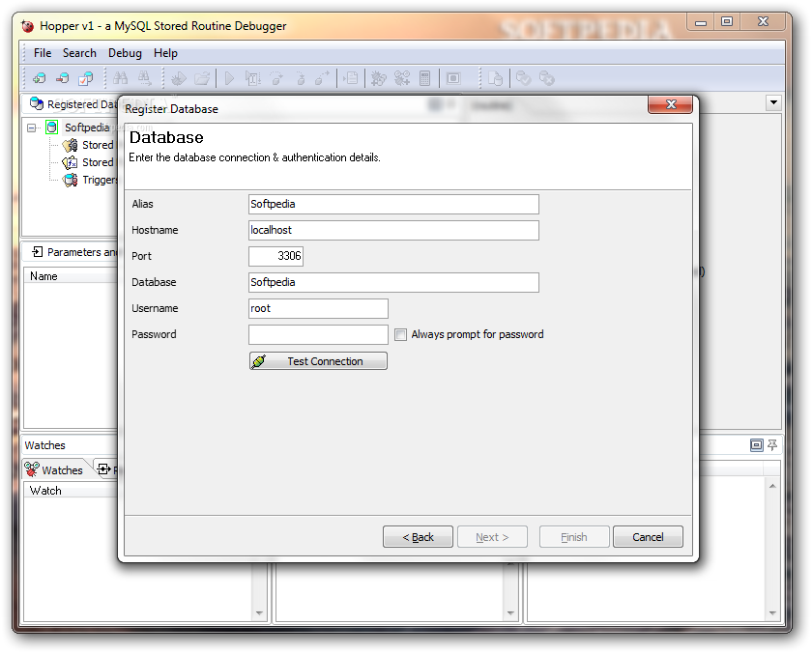
Task: Click into the Hostname field
Action: (393, 230)
